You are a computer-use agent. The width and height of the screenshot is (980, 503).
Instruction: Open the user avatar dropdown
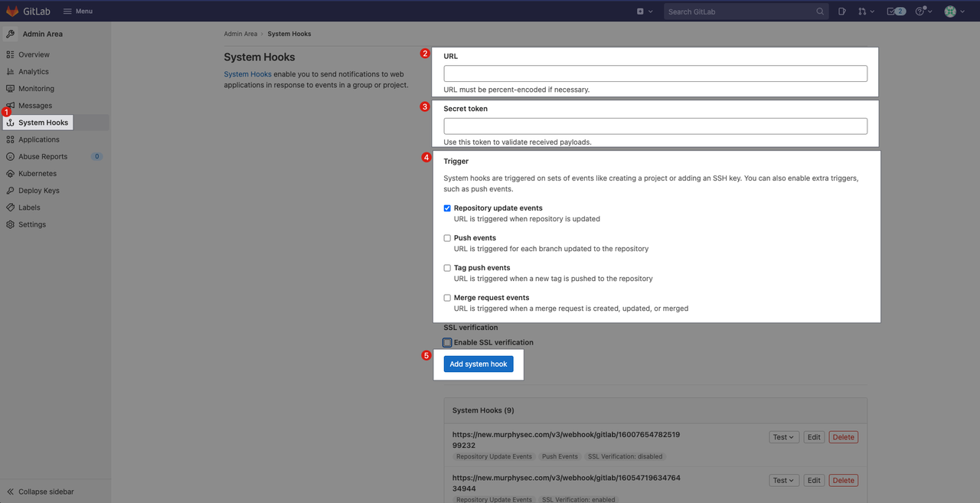(952, 11)
